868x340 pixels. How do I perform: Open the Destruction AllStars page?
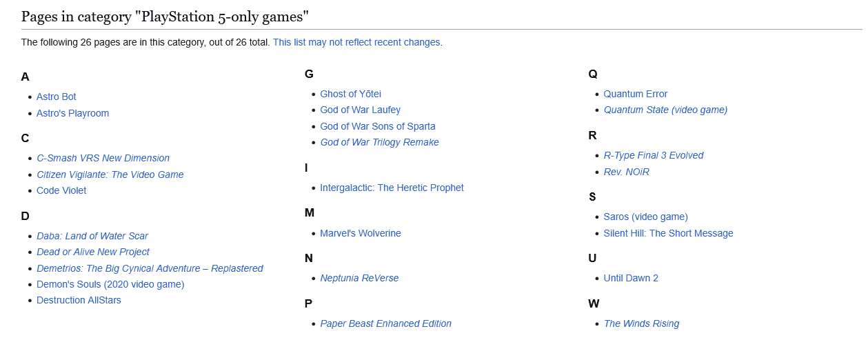pyautogui.click(x=79, y=300)
